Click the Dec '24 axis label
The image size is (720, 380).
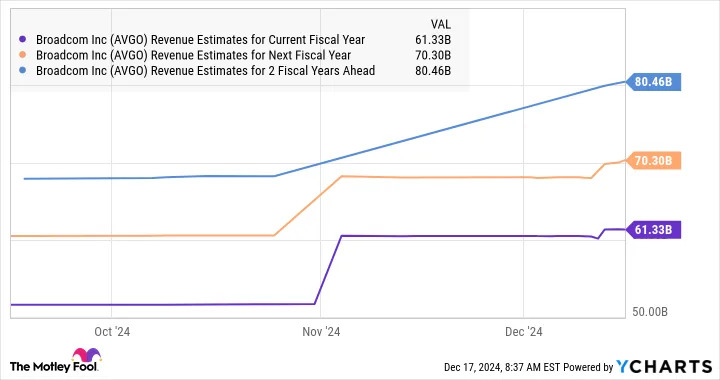(523, 332)
